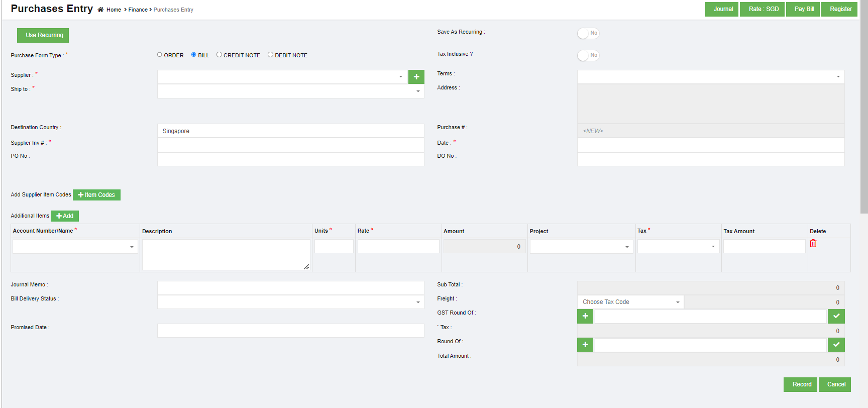The height and width of the screenshot is (408, 868).
Task: Delete the item row with trash icon
Action: tap(813, 244)
